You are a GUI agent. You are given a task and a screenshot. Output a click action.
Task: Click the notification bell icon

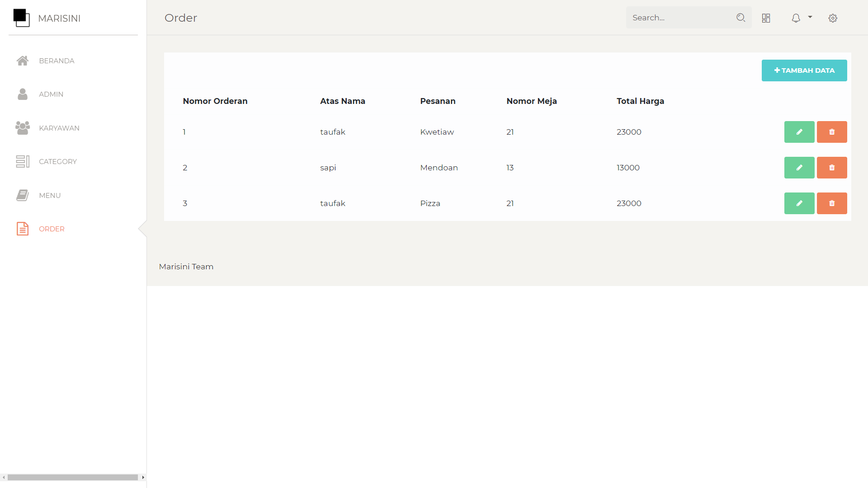coord(796,18)
